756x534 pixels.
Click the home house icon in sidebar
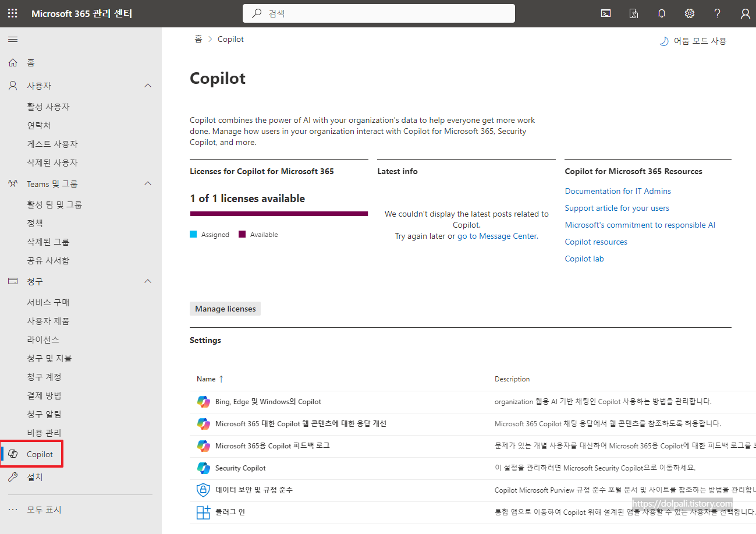(13, 62)
